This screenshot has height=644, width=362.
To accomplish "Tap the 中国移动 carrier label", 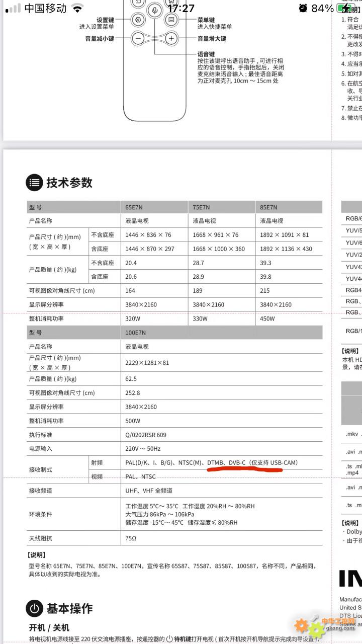I will tap(45, 8).
